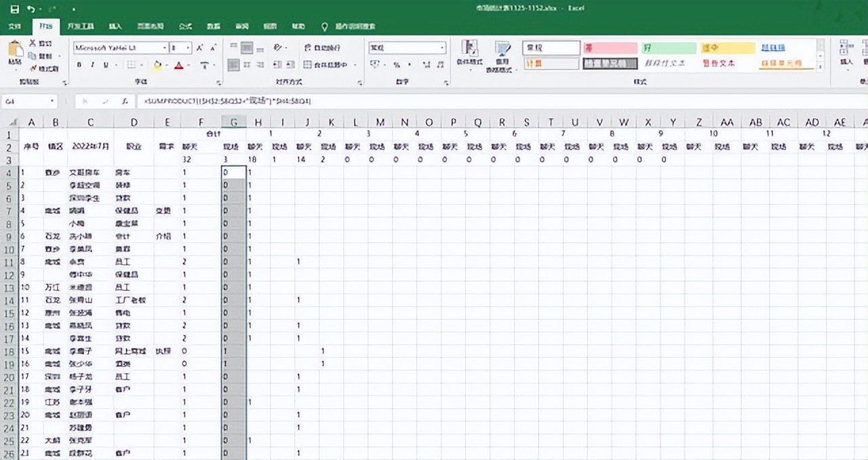Increase the cell indent
The image size is (868, 460).
[x=291, y=65]
